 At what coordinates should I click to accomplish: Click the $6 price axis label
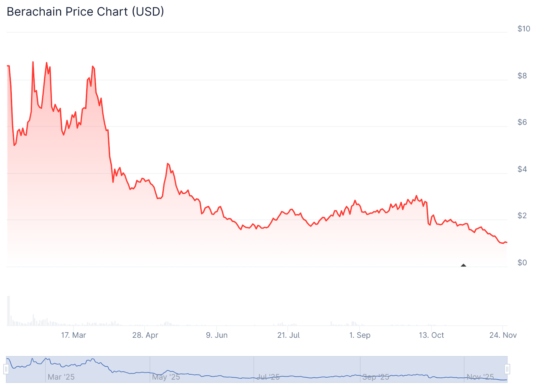[522, 122]
